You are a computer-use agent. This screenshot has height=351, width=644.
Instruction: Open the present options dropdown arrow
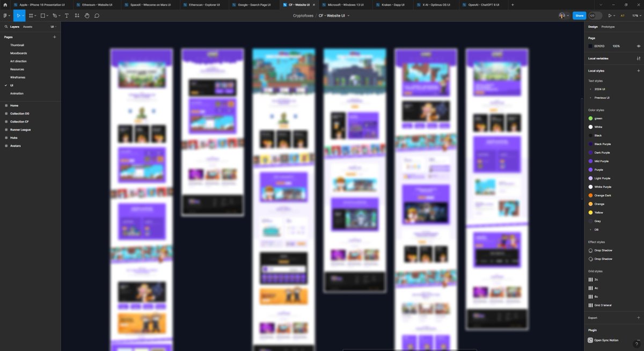(615, 16)
